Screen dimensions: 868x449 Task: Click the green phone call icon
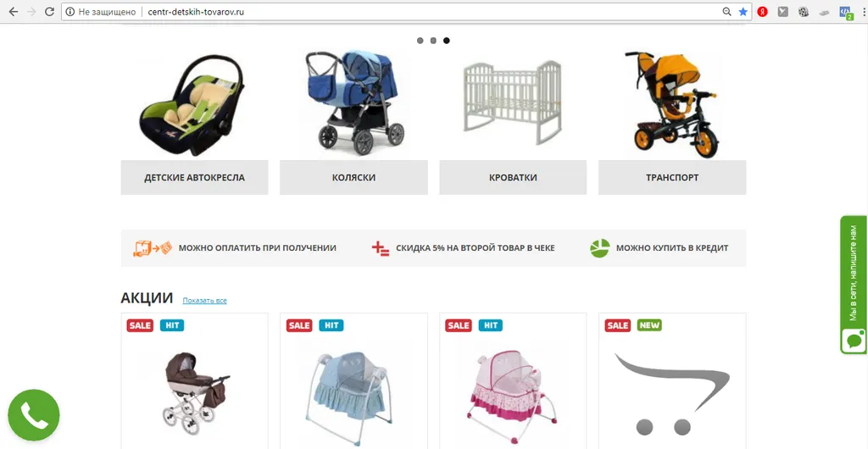click(34, 415)
